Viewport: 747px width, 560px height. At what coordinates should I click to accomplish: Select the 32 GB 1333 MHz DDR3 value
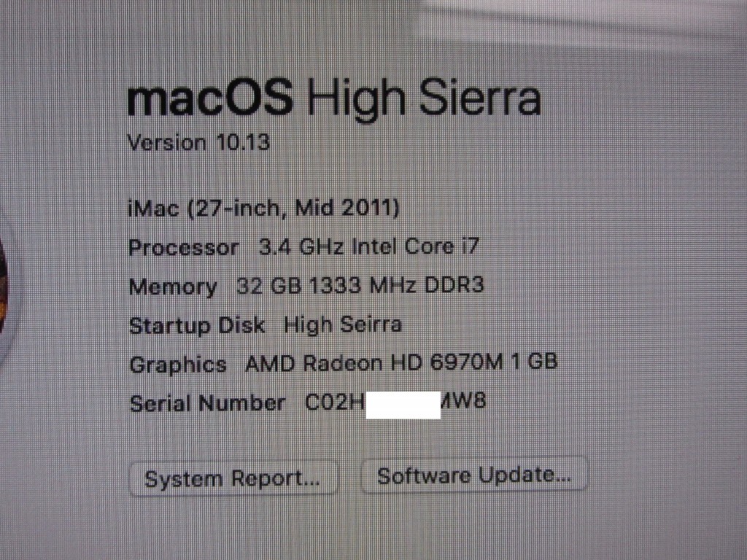[x=360, y=285]
